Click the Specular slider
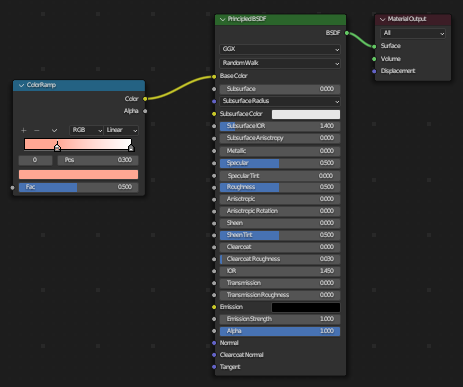 coord(280,163)
